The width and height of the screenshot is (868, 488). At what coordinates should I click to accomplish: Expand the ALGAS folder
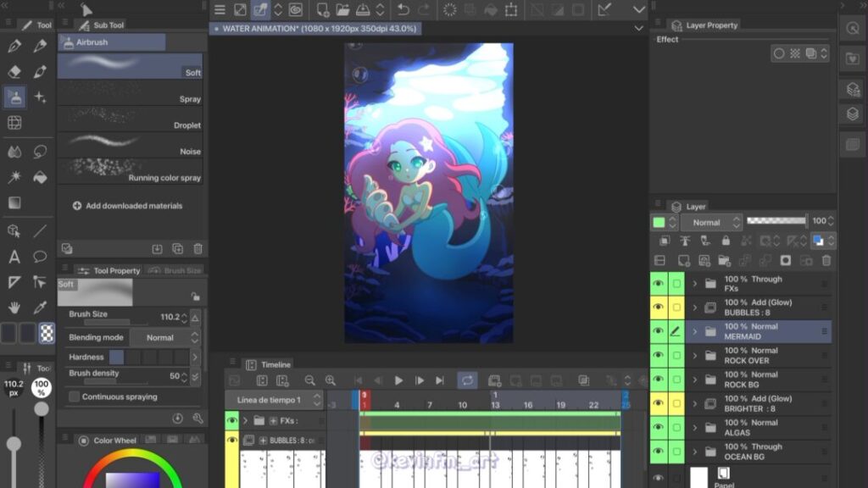tap(695, 428)
